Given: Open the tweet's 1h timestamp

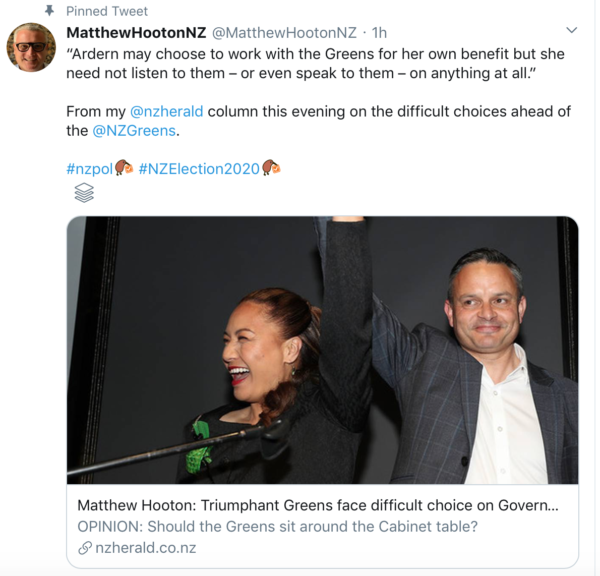Looking at the screenshot, I should point(379,33).
